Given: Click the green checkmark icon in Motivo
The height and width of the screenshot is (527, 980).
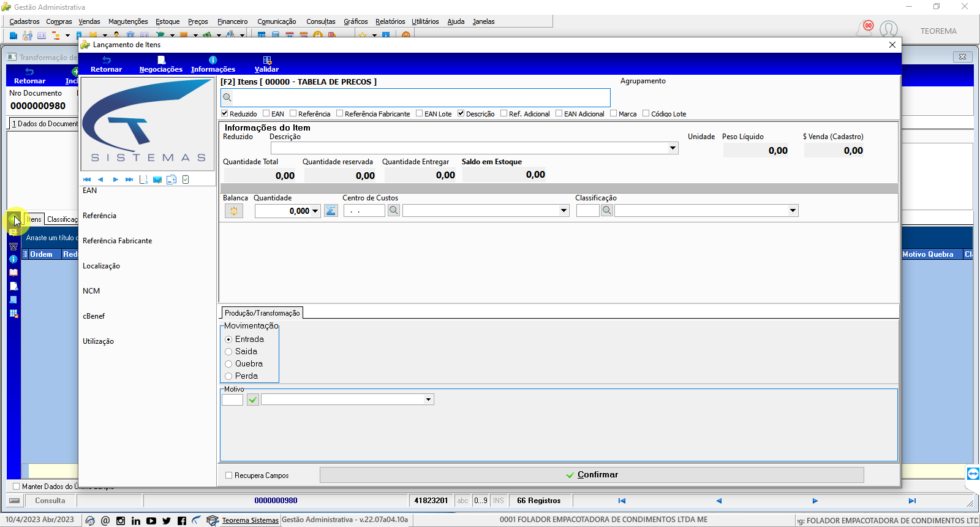Looking at the screenshot, I should point(253,400).
